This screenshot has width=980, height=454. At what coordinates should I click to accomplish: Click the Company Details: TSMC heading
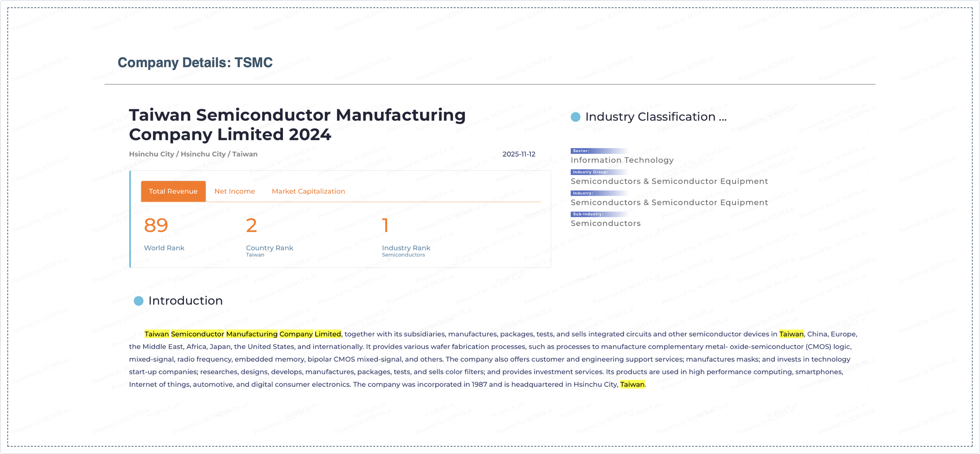[x=195, y=62]
